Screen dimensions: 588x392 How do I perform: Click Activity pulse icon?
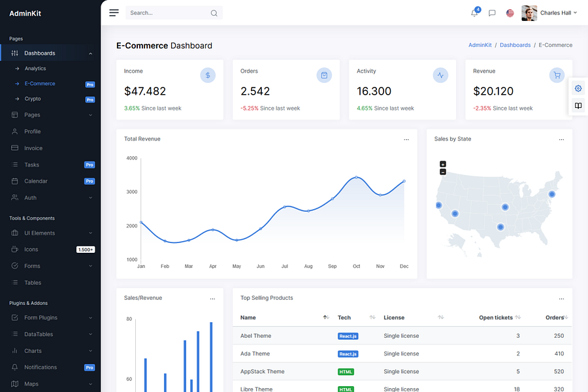click(440, 75)
